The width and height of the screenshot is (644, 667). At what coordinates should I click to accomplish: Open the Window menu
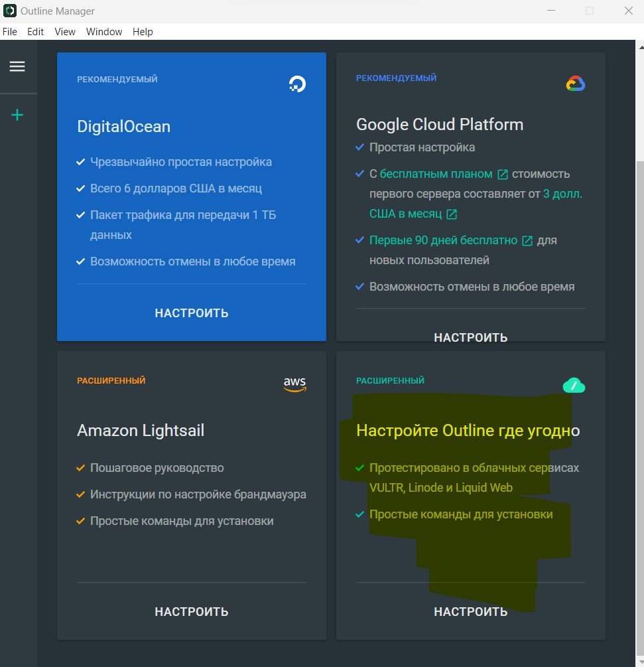tap(104, 32)
